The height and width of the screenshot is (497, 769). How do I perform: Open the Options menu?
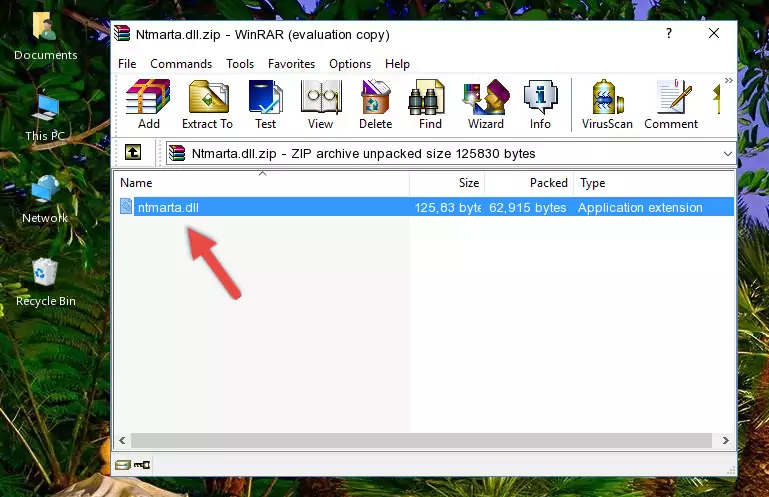(350, 64)
